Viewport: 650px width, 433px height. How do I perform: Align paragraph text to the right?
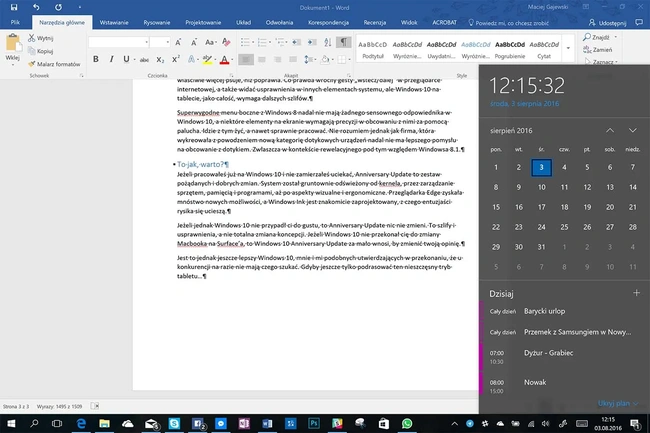coord(277,60)
